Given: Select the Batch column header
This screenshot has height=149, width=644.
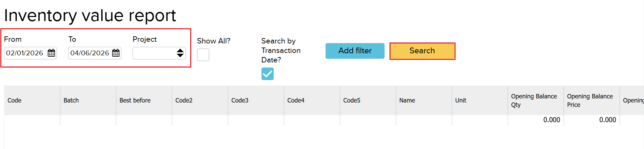Looking at the screenshot, I should pyautogui.click(x=71, y=100).
